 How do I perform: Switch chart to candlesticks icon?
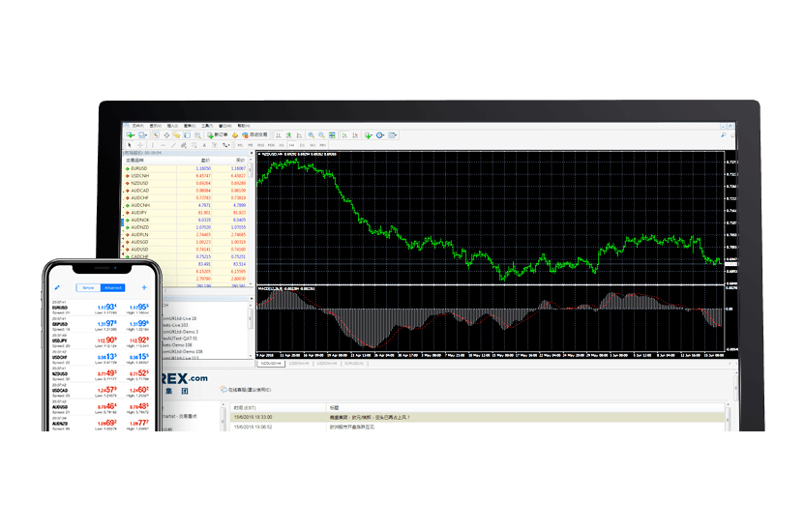click(289, 134)
